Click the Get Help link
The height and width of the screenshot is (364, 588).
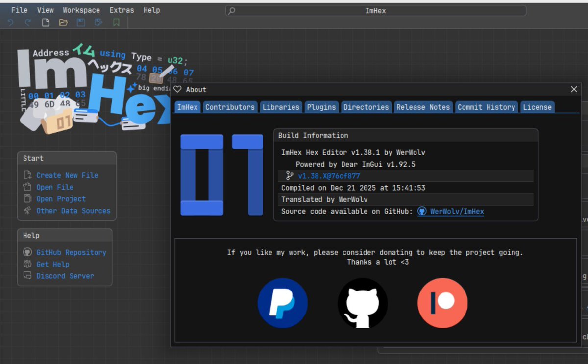click(53, 264)
